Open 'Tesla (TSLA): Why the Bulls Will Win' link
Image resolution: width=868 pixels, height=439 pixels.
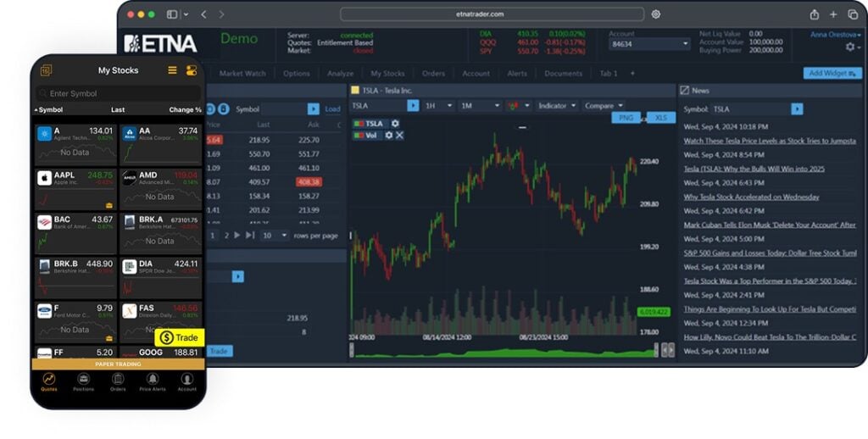pos(754,169)
